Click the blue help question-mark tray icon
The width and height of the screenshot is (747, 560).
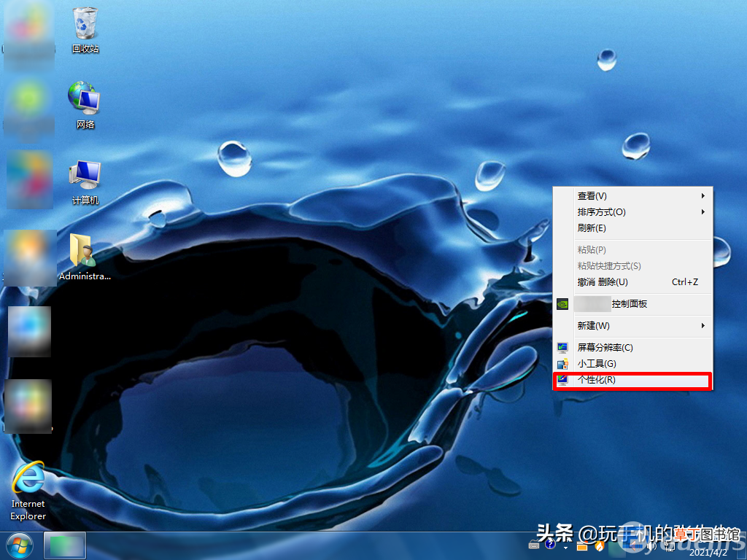click(x=550, y=543)
